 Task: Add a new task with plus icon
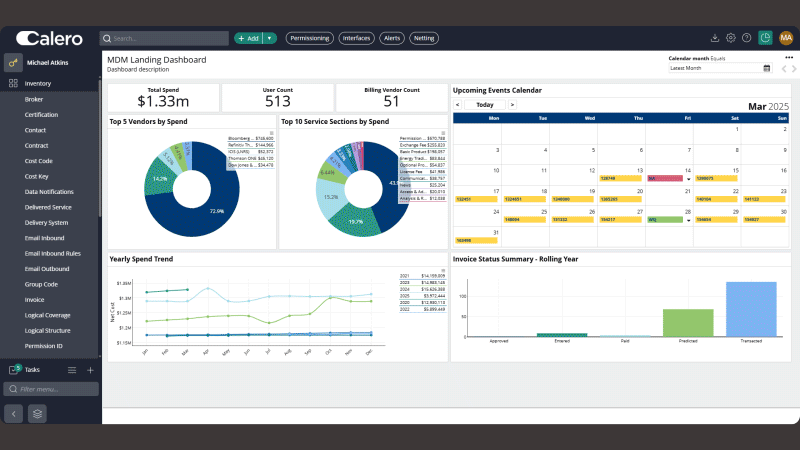(90, 370)
